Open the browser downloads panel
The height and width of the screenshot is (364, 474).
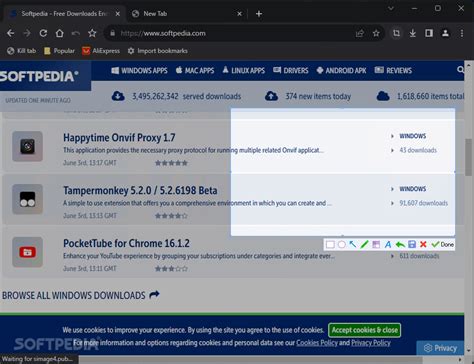tap(413, 33)
